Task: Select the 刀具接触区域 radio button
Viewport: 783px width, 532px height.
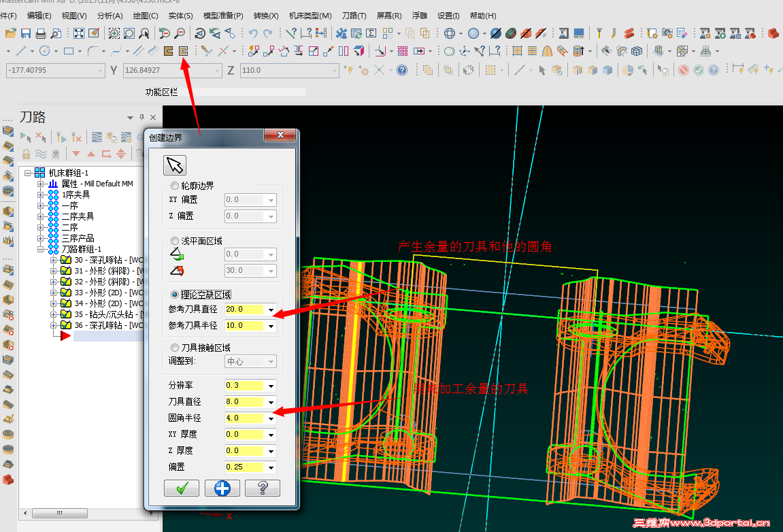Action: (x=176, y=346)
